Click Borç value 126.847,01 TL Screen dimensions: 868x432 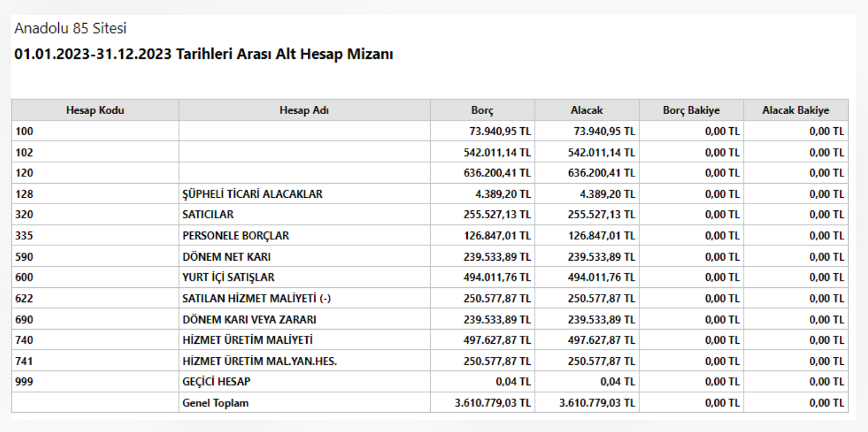tap(497, 236)
